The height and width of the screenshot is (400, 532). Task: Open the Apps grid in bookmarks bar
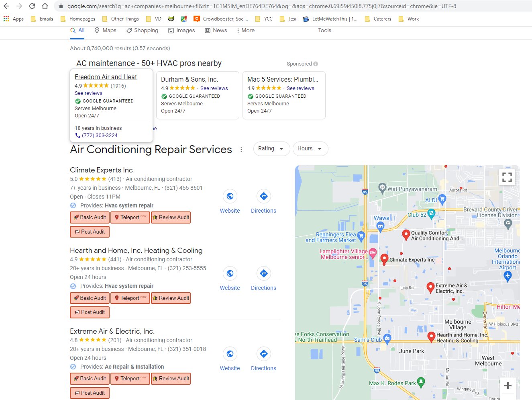point(13,19)
